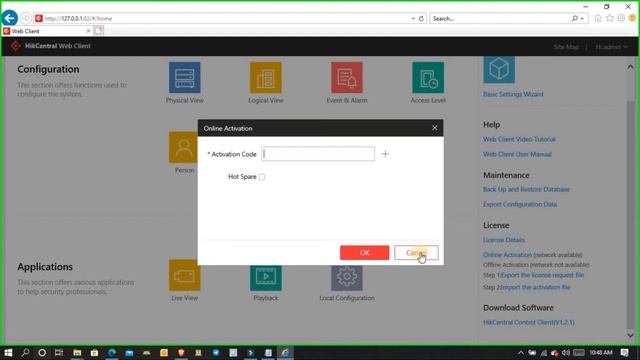This screenshot has width=640, height=360.
Task: Open the volume control in the system tray
Action: coord(565,353)
